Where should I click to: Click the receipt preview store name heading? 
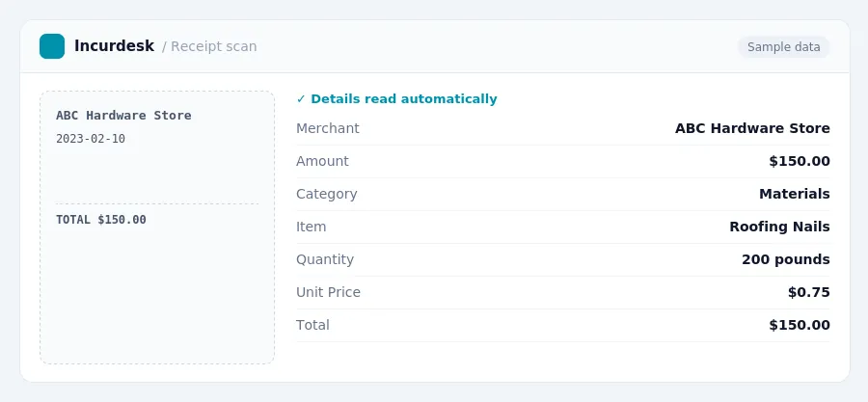click(x=123, y=116)
